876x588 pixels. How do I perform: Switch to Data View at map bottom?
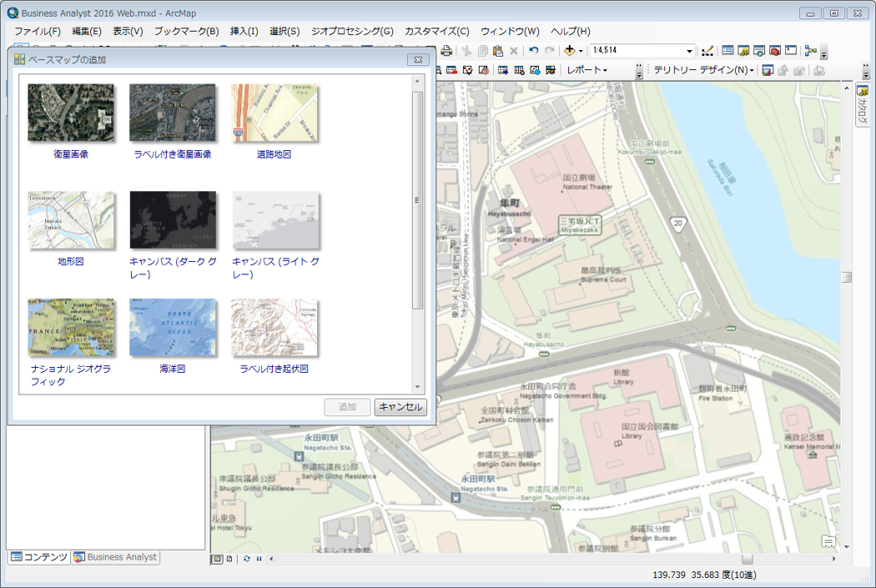point(217,559)
